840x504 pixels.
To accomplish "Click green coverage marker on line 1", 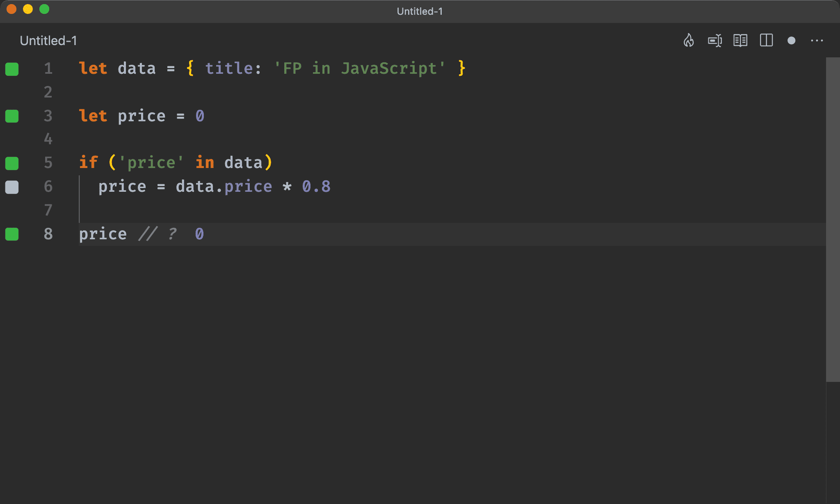I will (x=12, y=69).
